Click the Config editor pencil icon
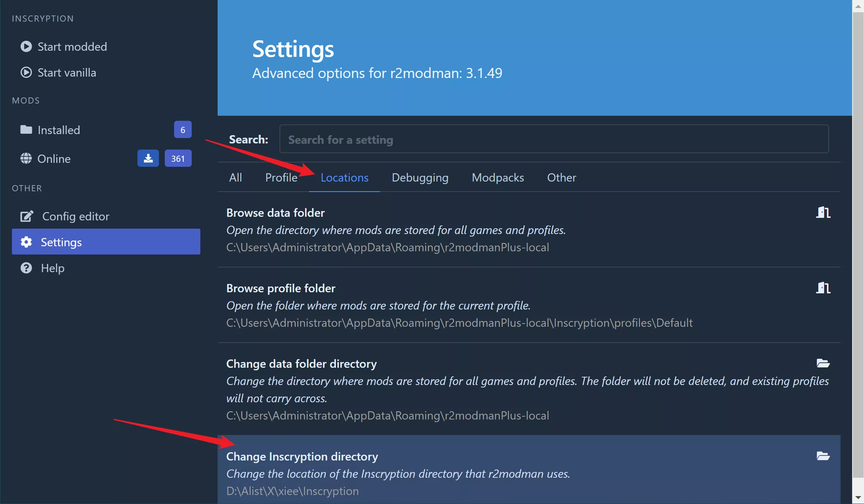 coord(27,216)
